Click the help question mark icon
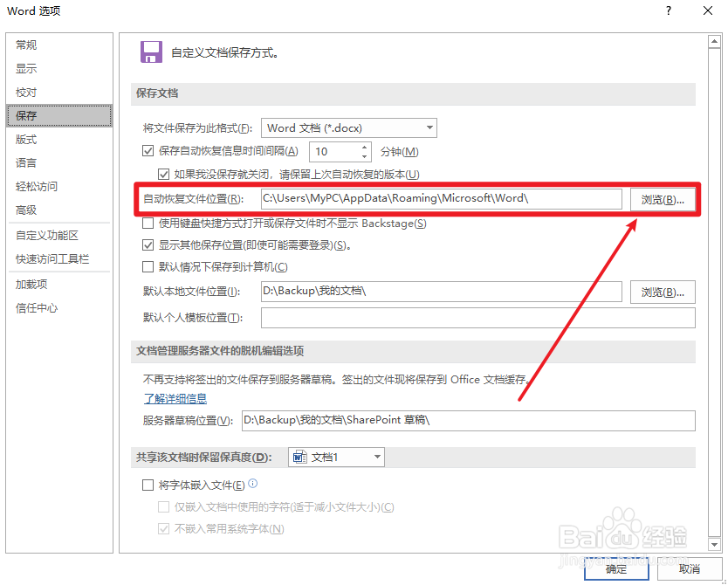This screenshot has width=728, height=585. click(x=668, y=10)
